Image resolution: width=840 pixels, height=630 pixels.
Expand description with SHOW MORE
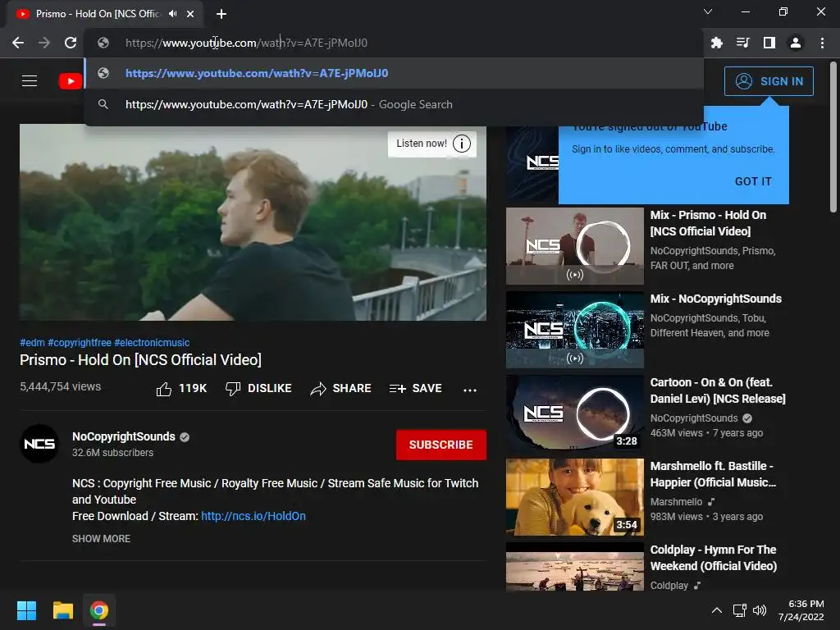point(101,539)
